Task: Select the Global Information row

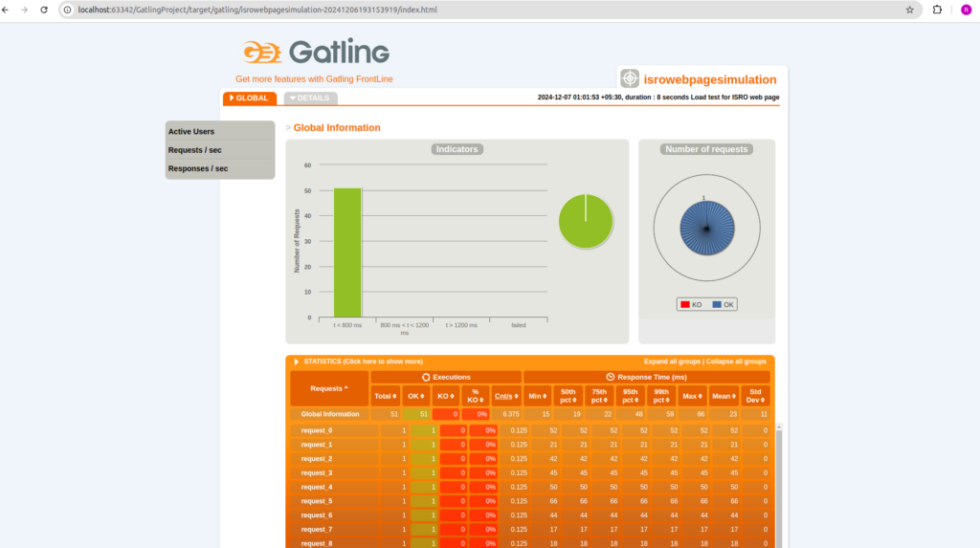Action: click(x=530, y=414)
